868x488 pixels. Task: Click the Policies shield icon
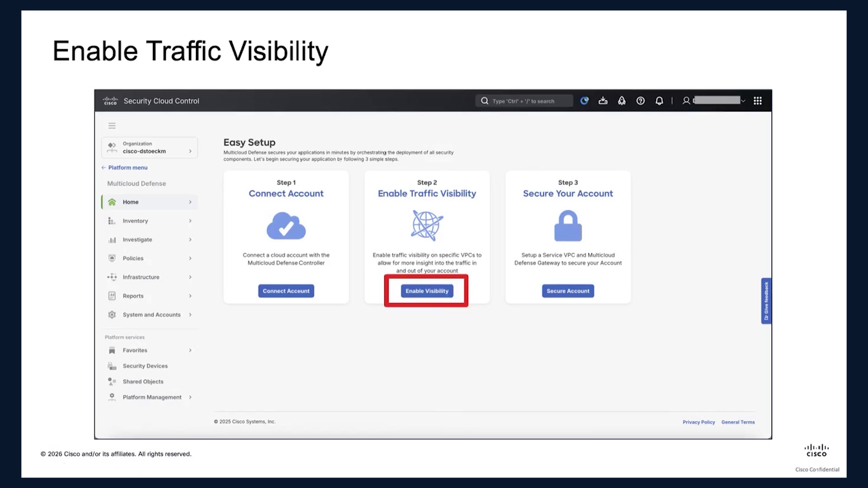[x=112, y=258]
